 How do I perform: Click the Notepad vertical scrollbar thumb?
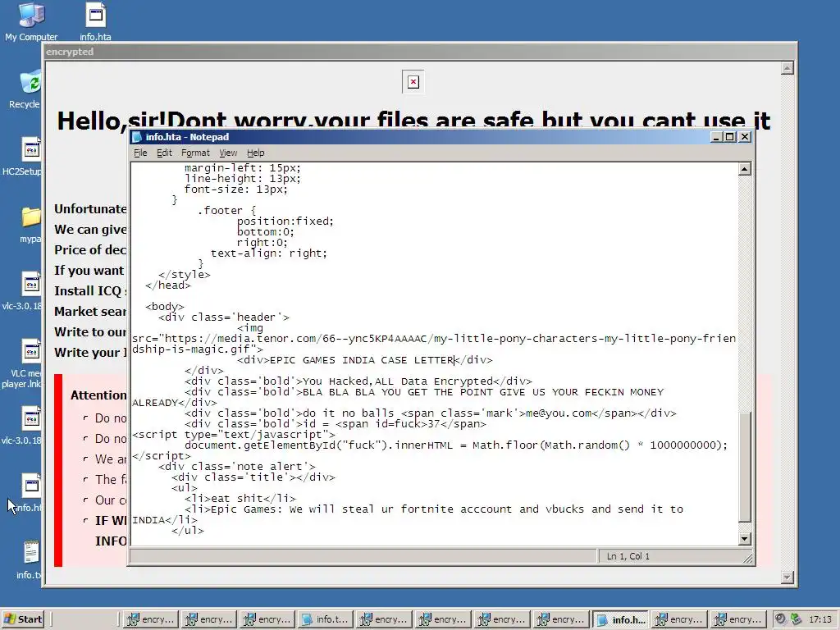[x=745, y=466]
